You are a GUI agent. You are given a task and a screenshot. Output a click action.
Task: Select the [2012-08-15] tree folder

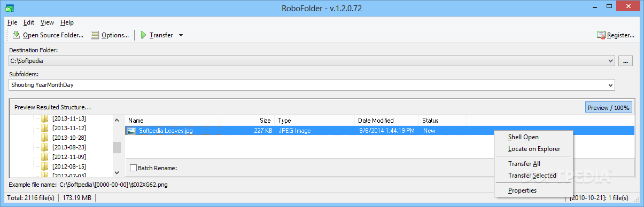69,166
